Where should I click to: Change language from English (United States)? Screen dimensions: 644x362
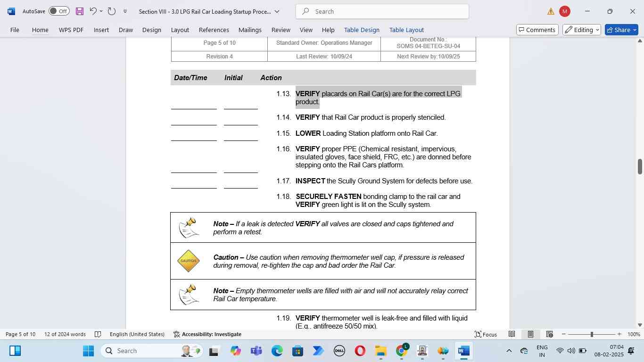(x=137, y=334)
